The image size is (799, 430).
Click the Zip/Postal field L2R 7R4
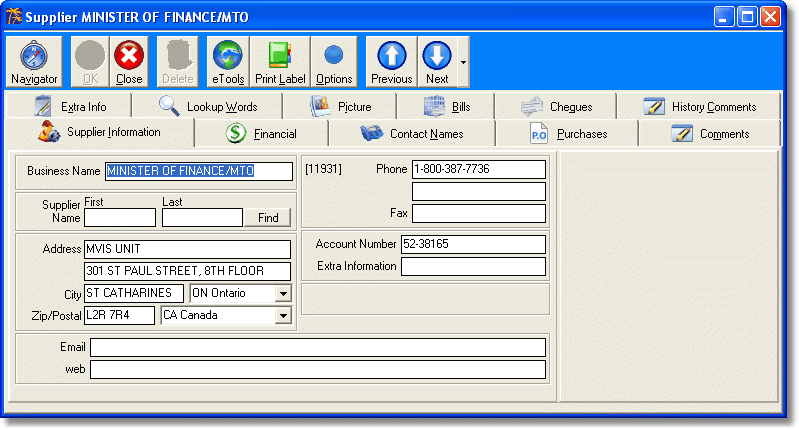click(x=119, y=315)
